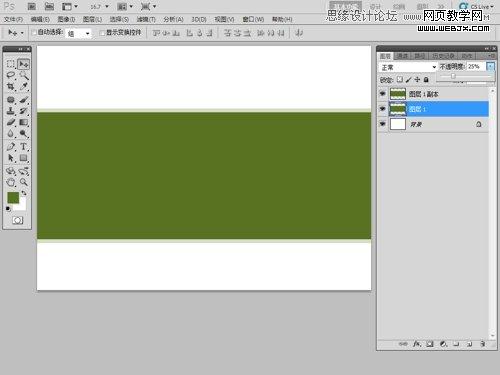This screenshot has width=500, height=375.
Task: Open the 图层(L) menu
Action: coord(92,19)
